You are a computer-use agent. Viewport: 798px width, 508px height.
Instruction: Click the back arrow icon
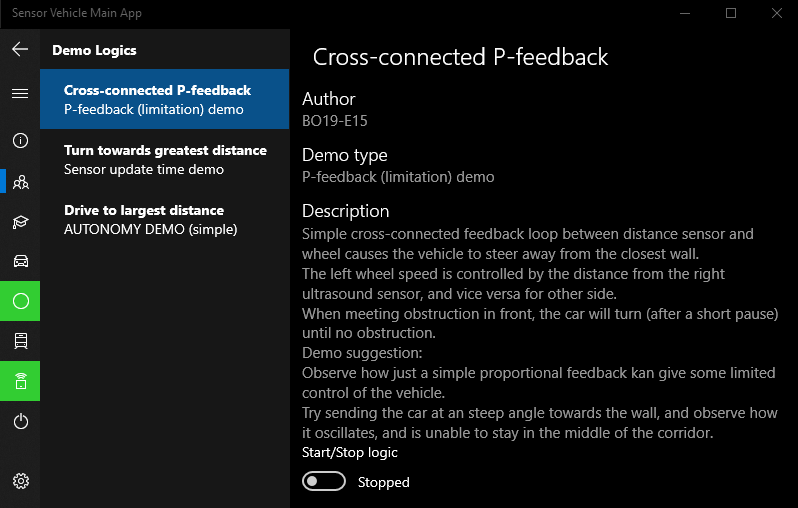tap(20, 49)
